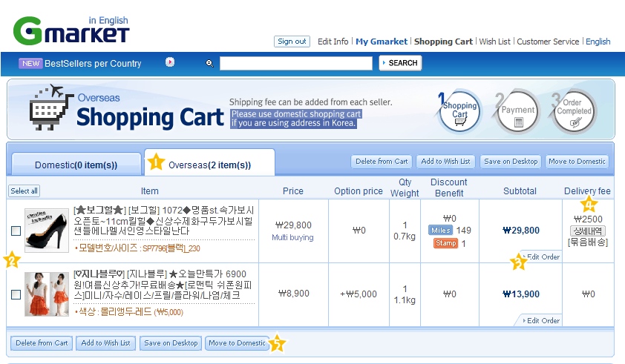This screenshot has height=364, width=625.
Task: Click the Sign out button
Action: pos(292,42)
